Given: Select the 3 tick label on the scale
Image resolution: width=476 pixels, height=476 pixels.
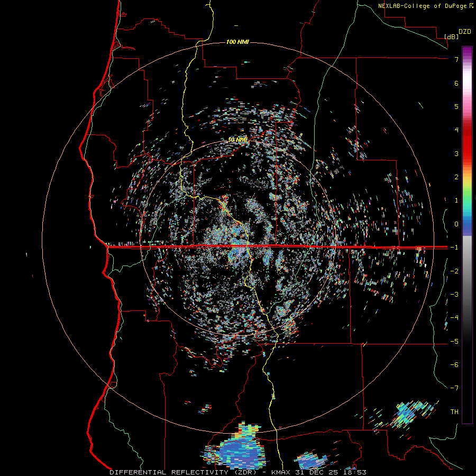Looking at the screenshot, I should click(x=456, y=153).
